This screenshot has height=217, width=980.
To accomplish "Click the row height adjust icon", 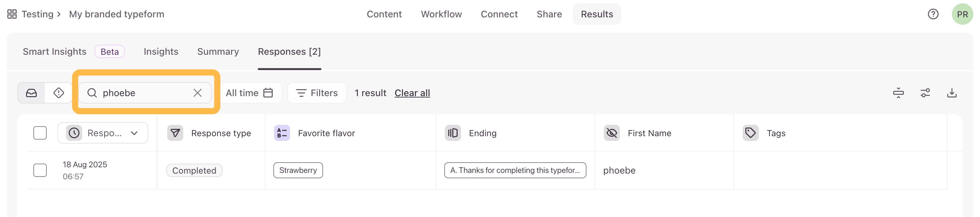I will (x=898, y=93).
